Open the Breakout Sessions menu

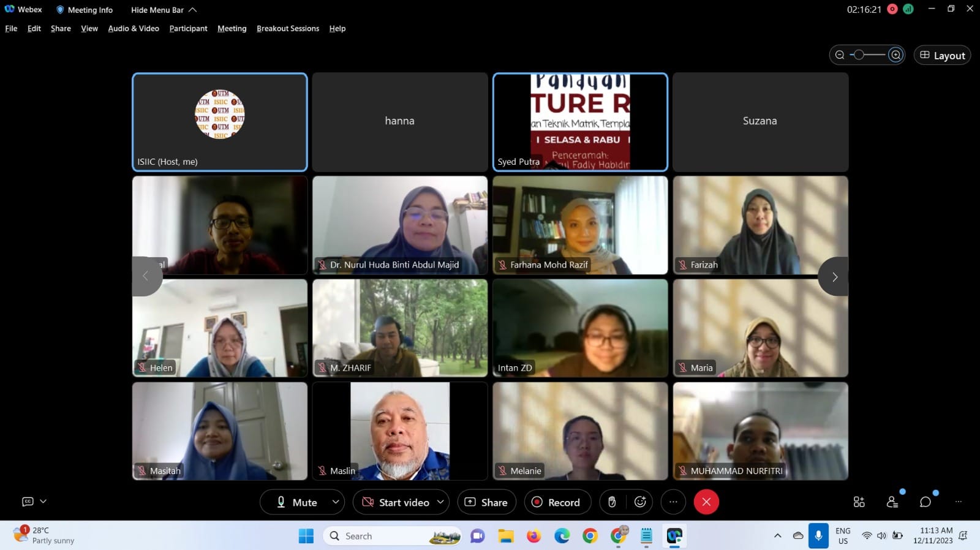(x=287, y=28)
